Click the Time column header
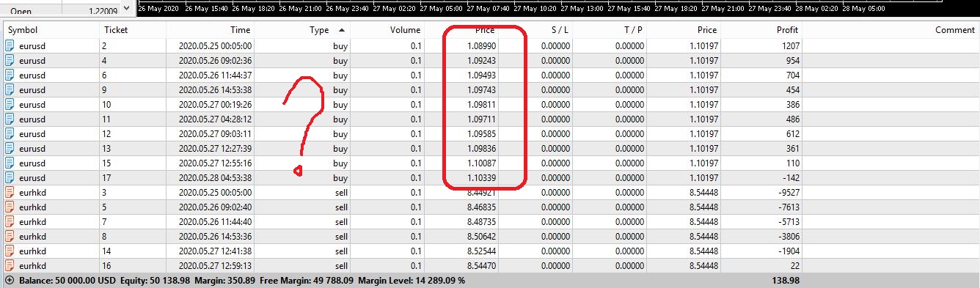Image resolution: width=980 pixels, height=288 pixels. 240,30
